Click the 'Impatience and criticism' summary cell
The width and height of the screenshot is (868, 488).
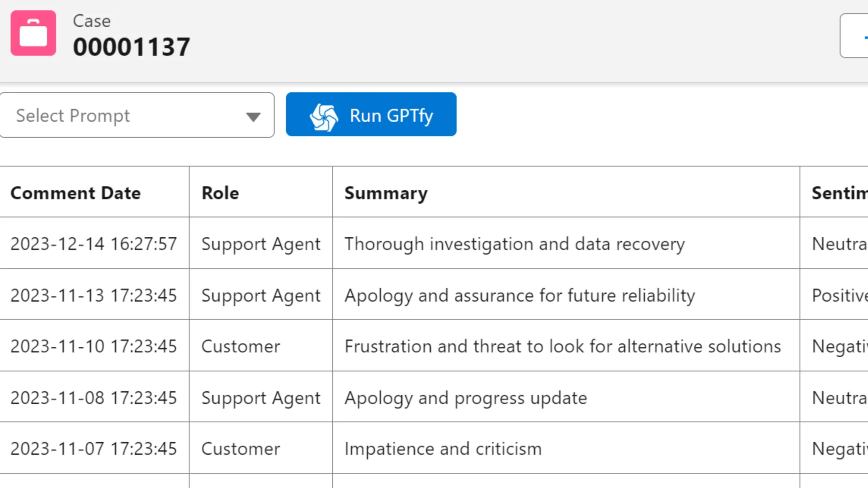point(443,449)
